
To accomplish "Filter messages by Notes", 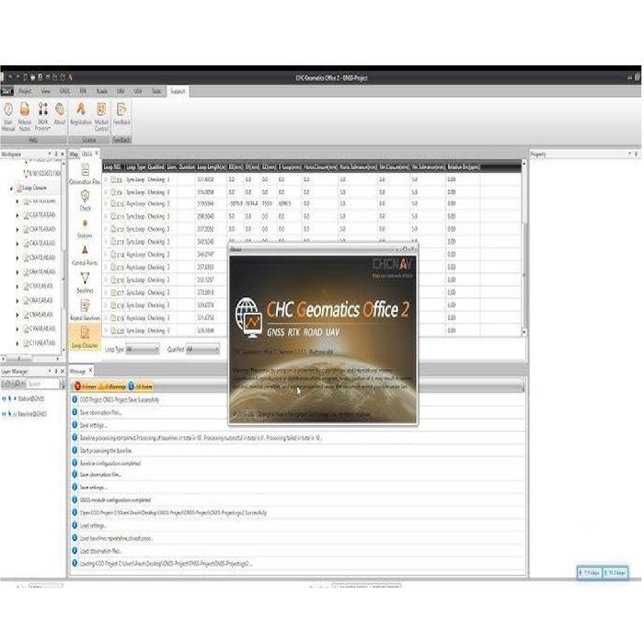I will [x=141, y=386].
